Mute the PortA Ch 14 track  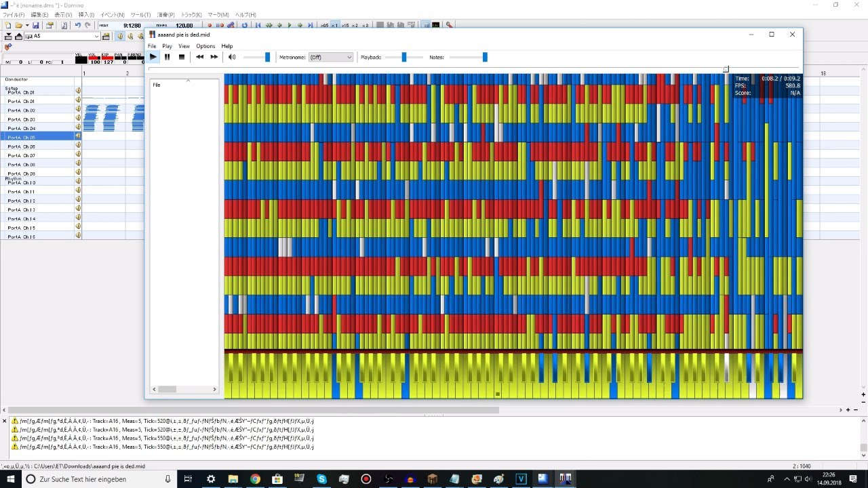point(78,218)
